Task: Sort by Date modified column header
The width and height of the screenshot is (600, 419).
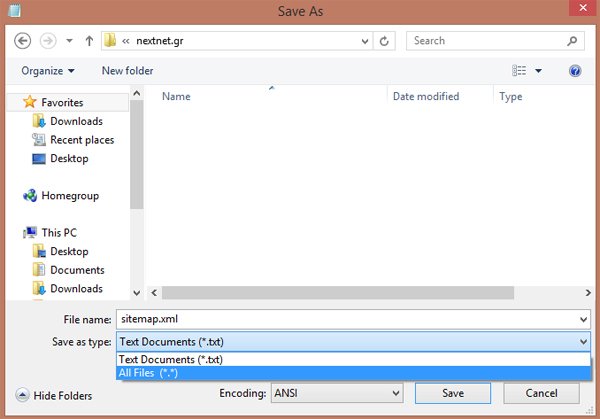Action: pyautogui.click(x=426, y=96)
